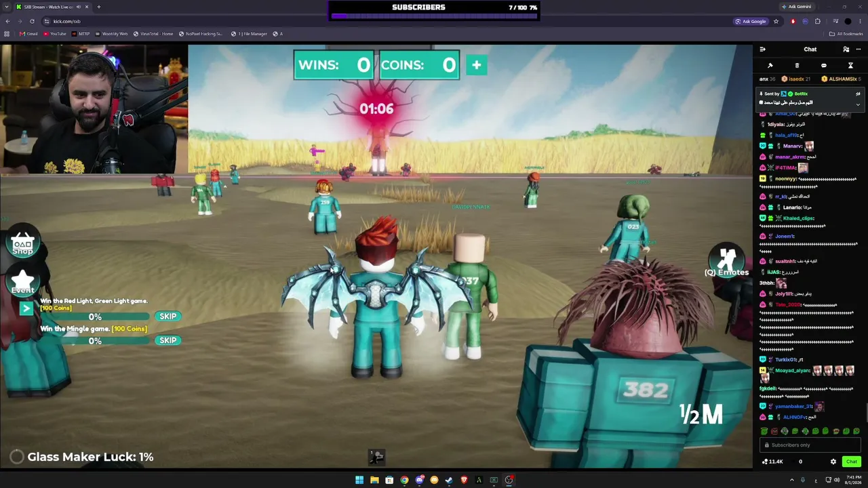Open the clock showing 7:41 PM
This screenshot has height=488, width=868.
click(x=854, y=480)
